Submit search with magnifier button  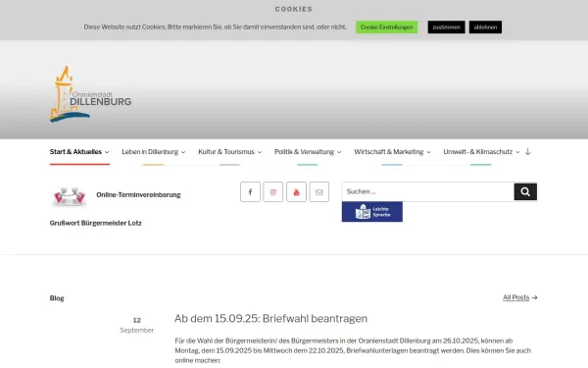(525, 192)
